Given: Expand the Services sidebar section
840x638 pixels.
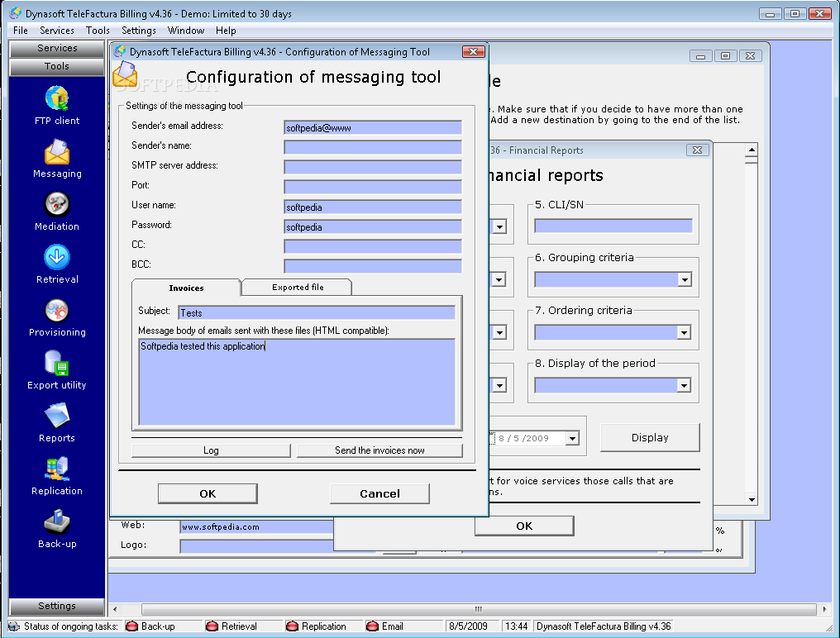Looking at the screenshot, I should coord(57,48).
